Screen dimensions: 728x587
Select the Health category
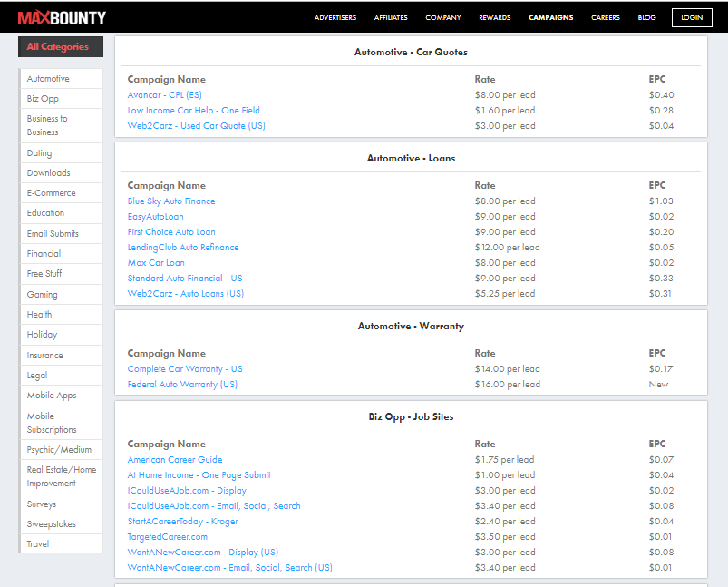[62, 315]
